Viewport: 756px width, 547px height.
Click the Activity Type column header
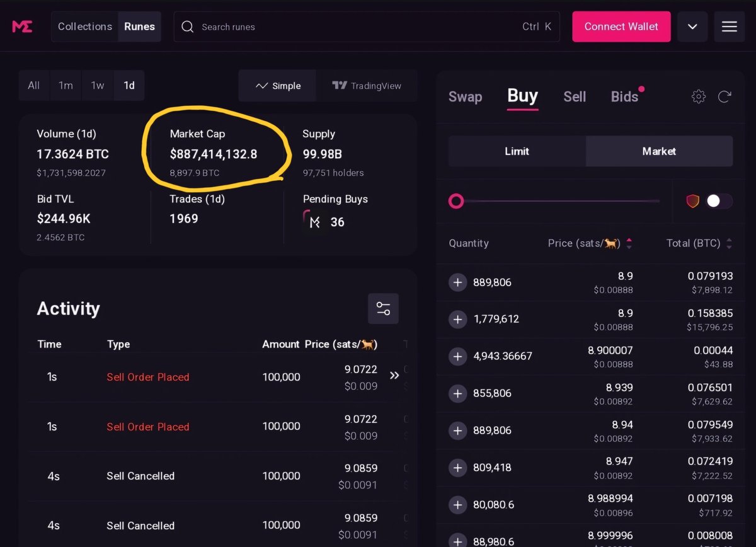118,344
